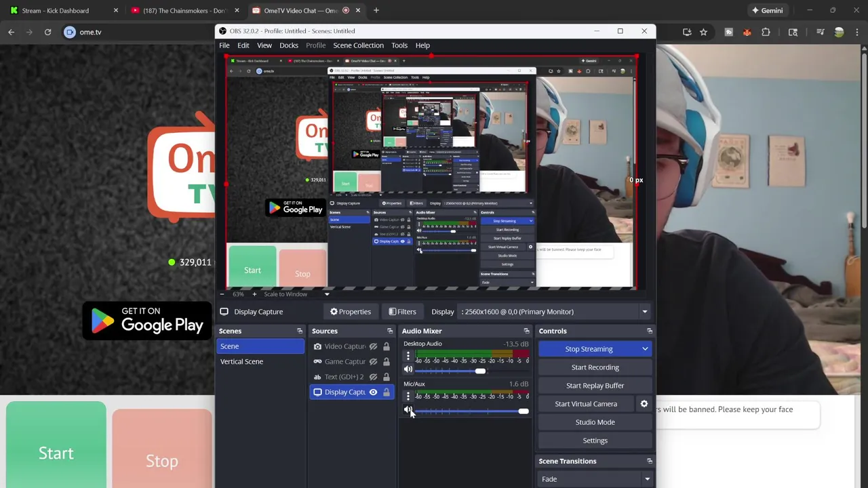The height and width of the screenshot is (488, 868).
Task: Open the OBS Edit menu
Action: (243, 45)
